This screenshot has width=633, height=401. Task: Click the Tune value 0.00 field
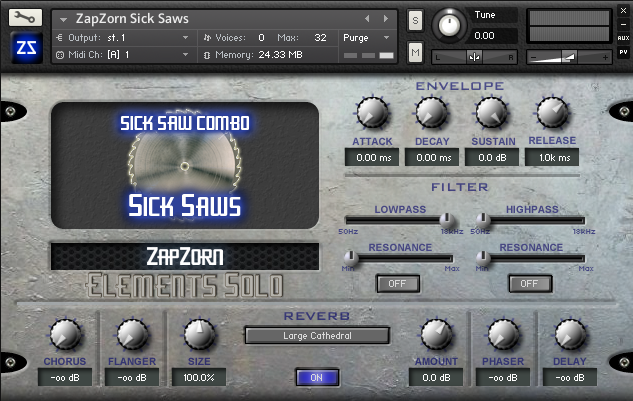click(x=495, y=36)
